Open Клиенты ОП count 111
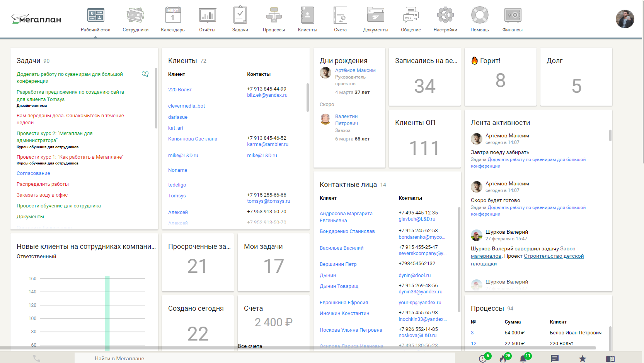Image resolution: width=644 pixels, height=363 pixels. tap(424, 148)
